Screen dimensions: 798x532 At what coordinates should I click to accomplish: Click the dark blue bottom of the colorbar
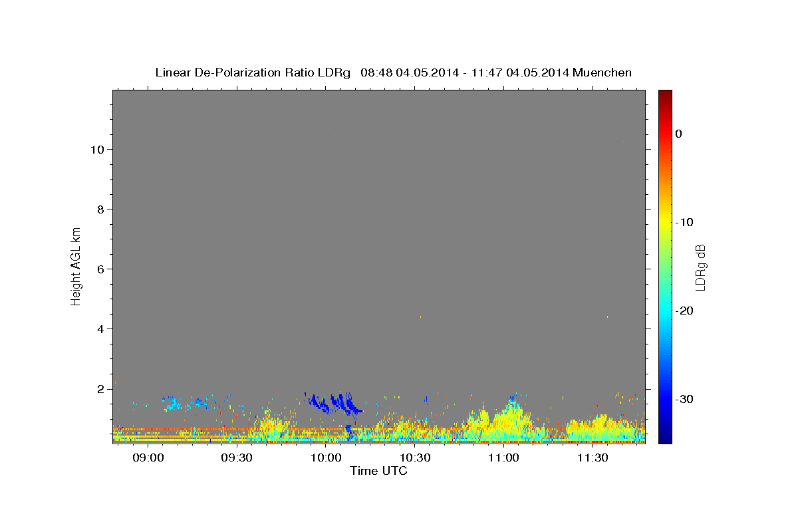pyautogui.click(x=665, y=436)
